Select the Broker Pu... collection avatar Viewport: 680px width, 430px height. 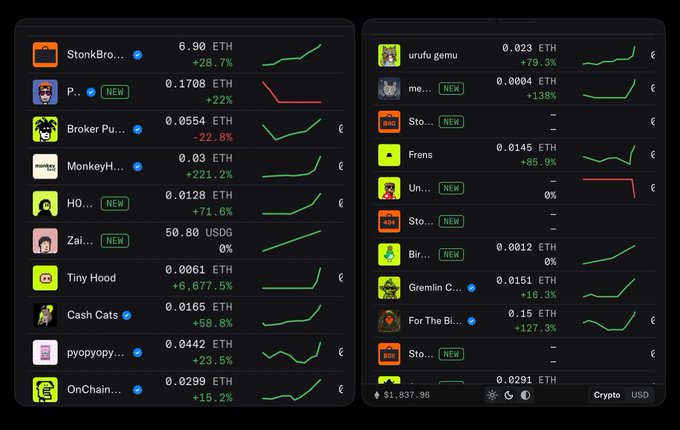[x=45, y=129]
